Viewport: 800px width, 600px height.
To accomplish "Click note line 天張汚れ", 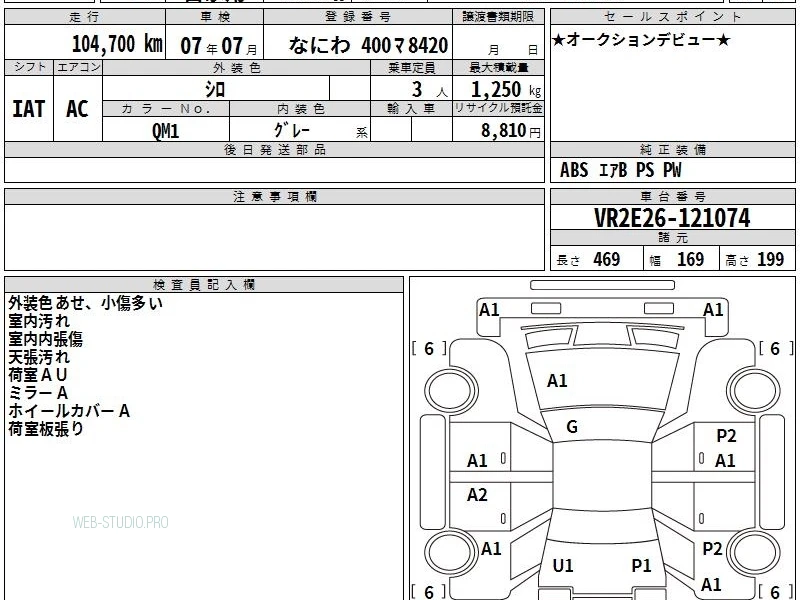I will click(x=39, y=357).
